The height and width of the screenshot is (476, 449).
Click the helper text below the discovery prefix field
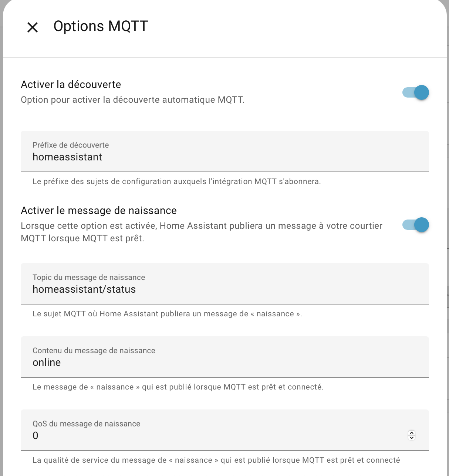click(x=176, y=181)
